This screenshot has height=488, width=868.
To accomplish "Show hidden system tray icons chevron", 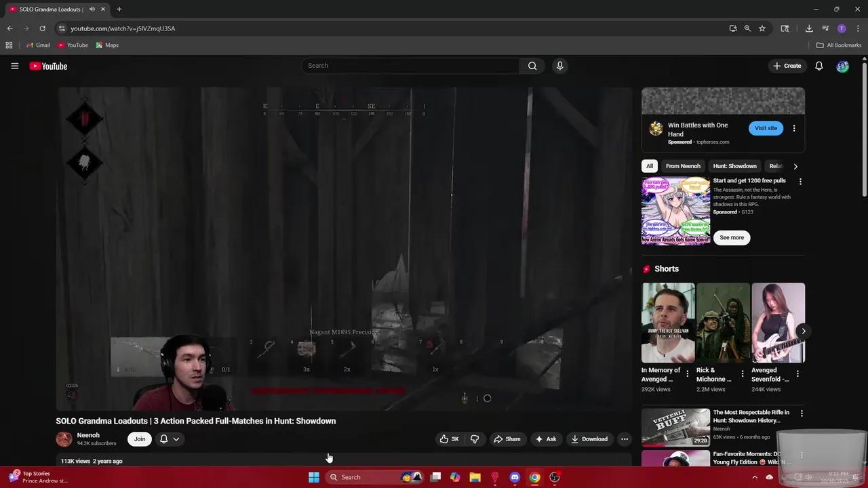I will (754, 477).
